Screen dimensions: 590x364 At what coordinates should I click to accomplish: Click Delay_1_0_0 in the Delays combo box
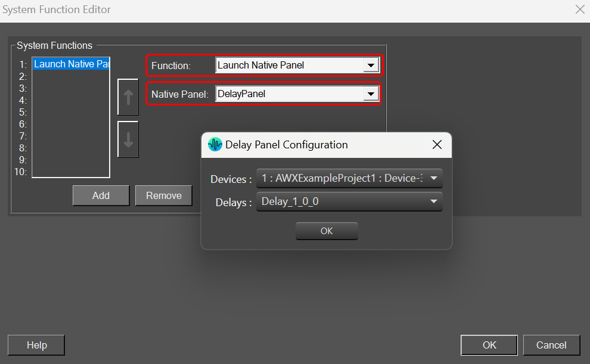[x=290, y=201]
